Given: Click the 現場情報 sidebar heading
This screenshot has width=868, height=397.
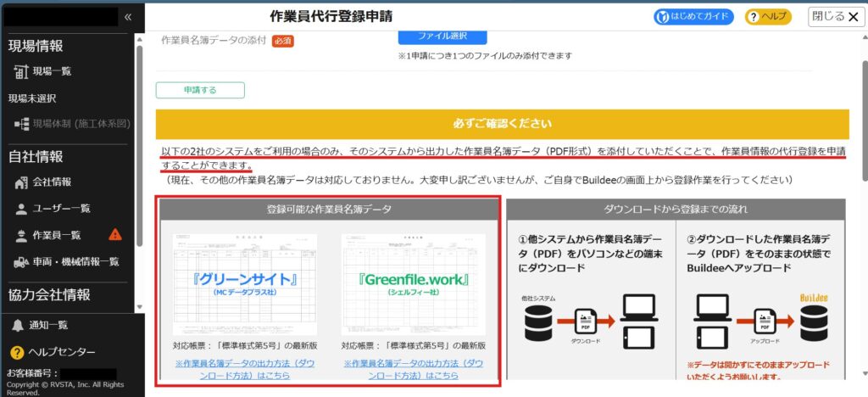Looking at the screenshot, I should (x=36, y=46).
